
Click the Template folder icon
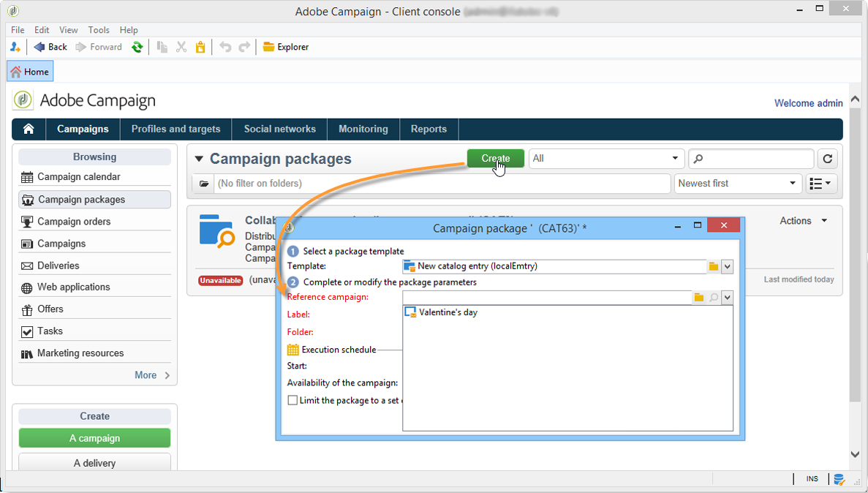tap(714, 266)
